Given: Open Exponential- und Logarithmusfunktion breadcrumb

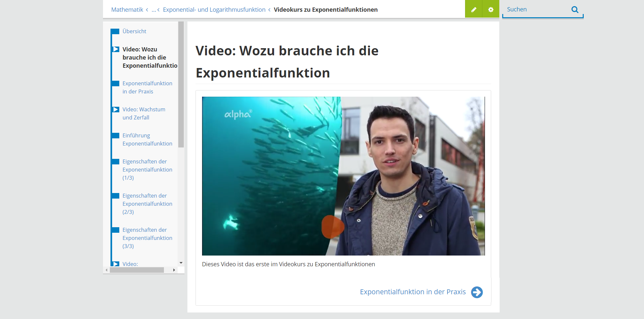Looking at the screenshot, I should (214, 10).
